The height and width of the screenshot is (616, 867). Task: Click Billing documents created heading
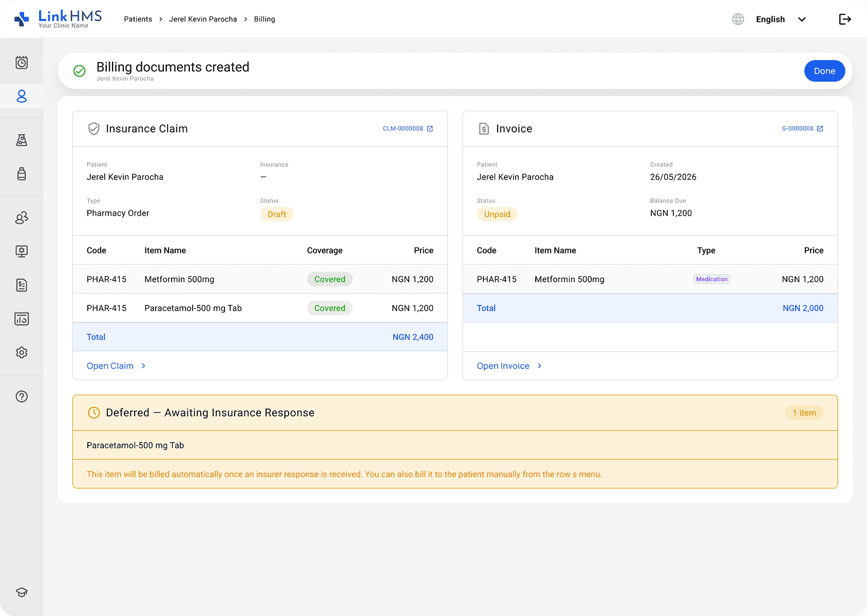(173, 67)
